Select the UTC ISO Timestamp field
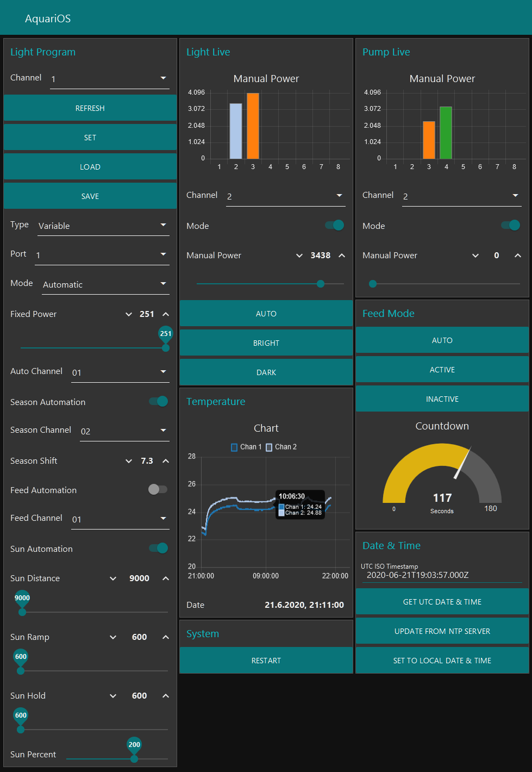This screenshot has height=772, width=532. tap(442, 575)
